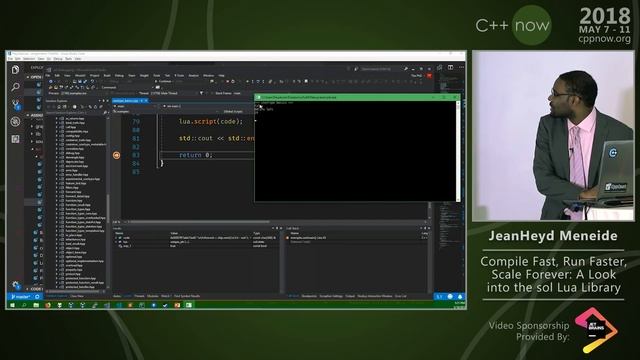This screenshot has width=640, height=360.
Task: Click the Continue debugging button in Visual Studio
Action: 163,82
